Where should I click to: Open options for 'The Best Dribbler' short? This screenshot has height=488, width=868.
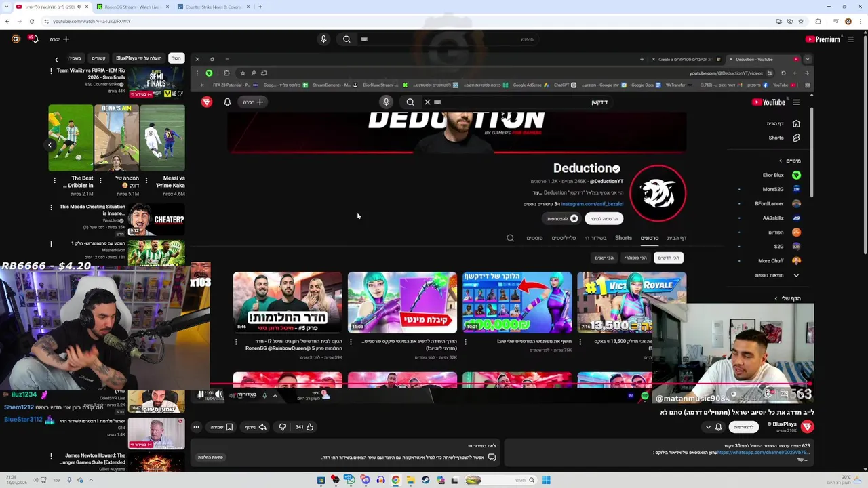[54, 180]
